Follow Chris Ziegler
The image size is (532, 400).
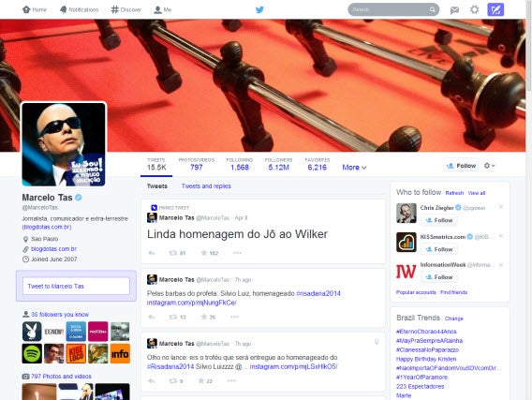[x=439, y=220]
